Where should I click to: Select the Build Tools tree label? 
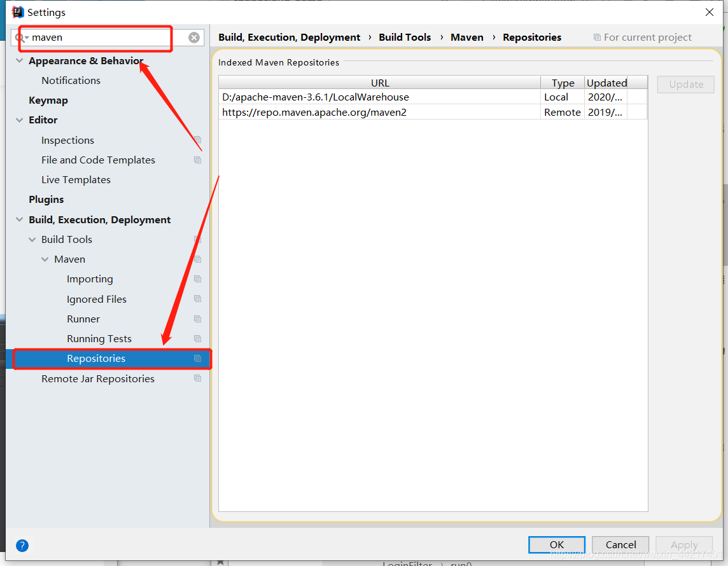pyautogui.click(x=67, y=239)
